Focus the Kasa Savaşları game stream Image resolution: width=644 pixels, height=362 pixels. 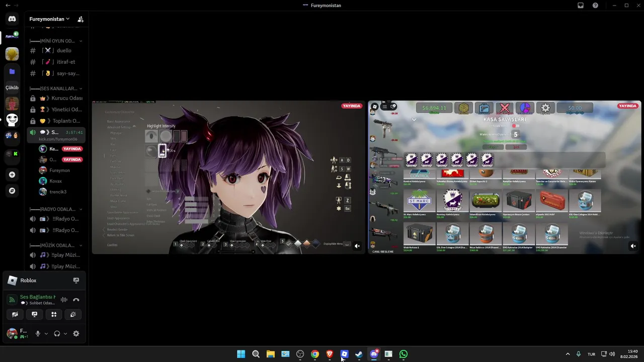pos(504,177)
